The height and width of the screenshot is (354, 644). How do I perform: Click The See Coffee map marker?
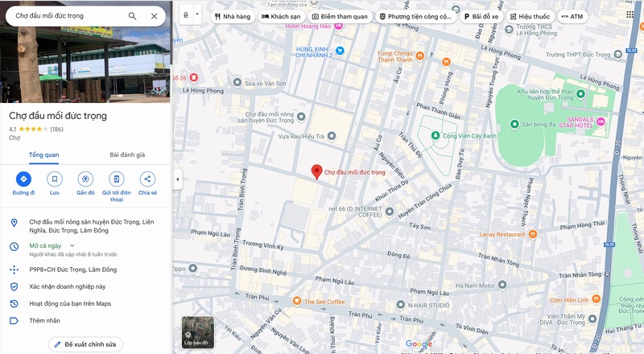coord(297,302)
